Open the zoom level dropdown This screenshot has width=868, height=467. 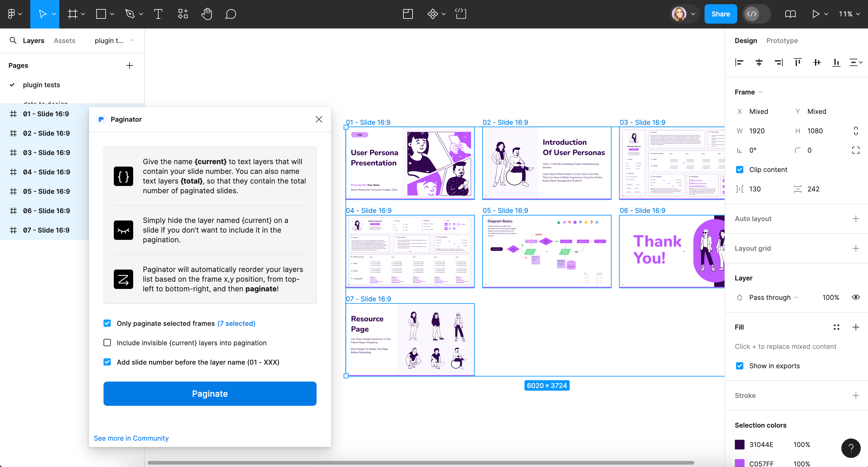point(849,14)
